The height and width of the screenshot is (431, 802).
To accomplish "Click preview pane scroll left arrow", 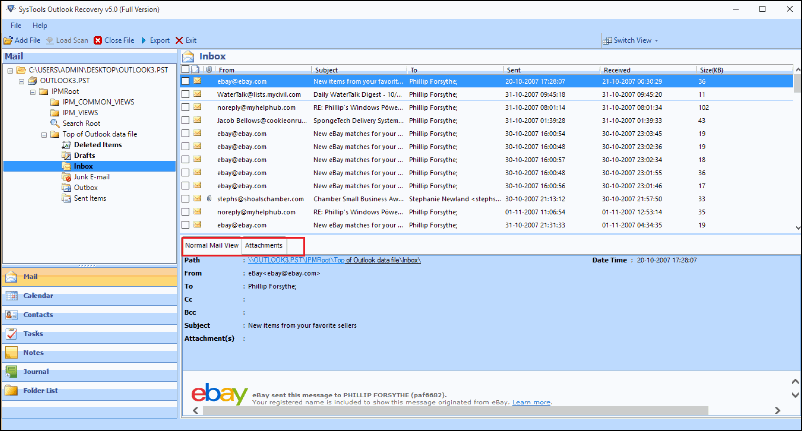I will pos(196,411).
